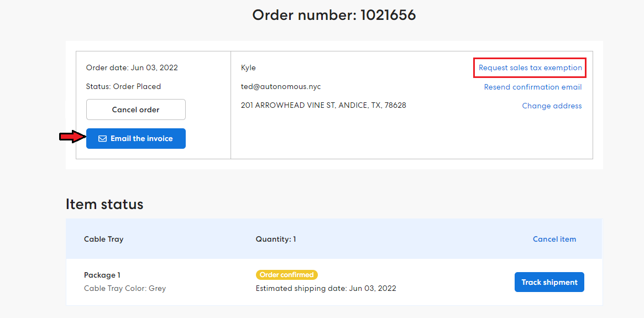The height and width of the screenshot is (318, 644).
Task: Select the Order number 1021656 heading
Action: pos(334,15)
